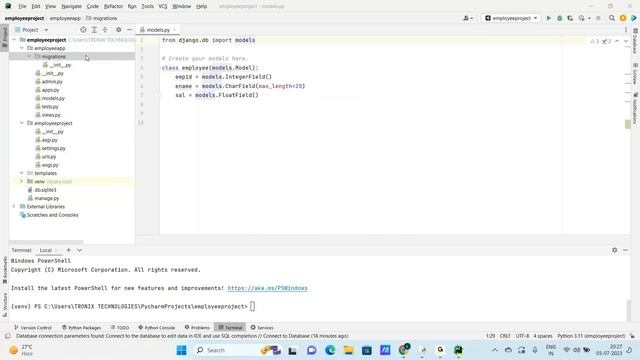Open File Explorer from taskbar

(349, 350)
